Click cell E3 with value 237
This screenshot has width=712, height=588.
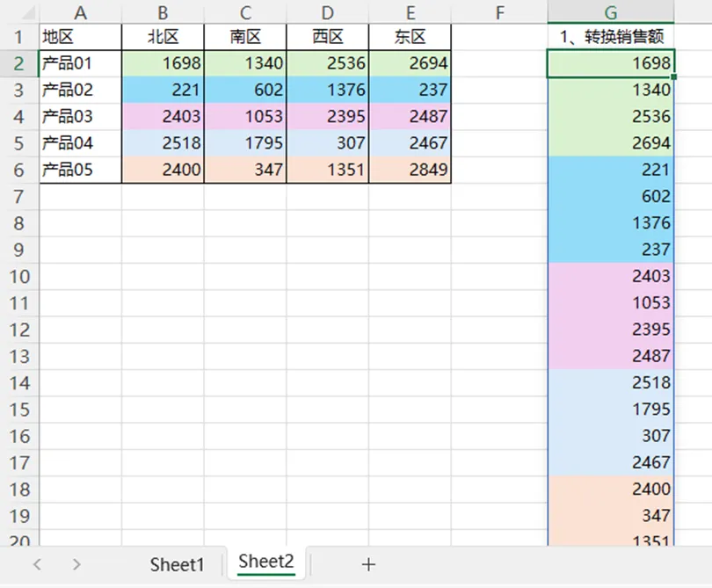point(410,90)
